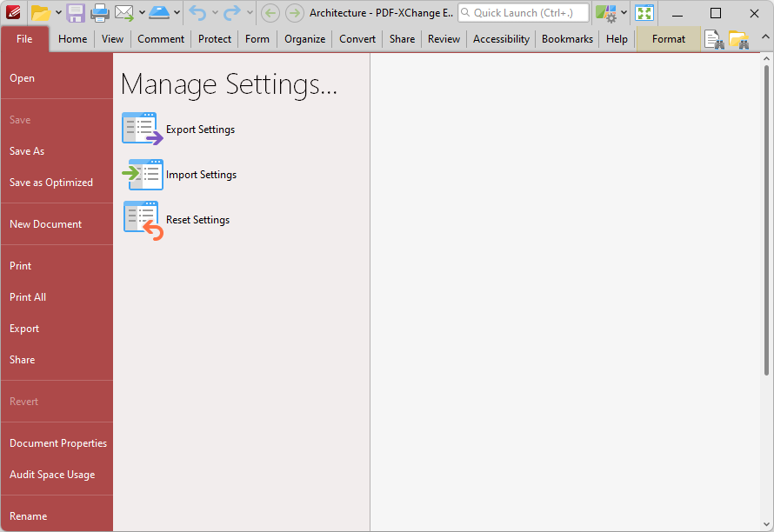Viewport: 774px width, 532px height.
Task: Choose Print All option
Action: [x=57, y=297]
